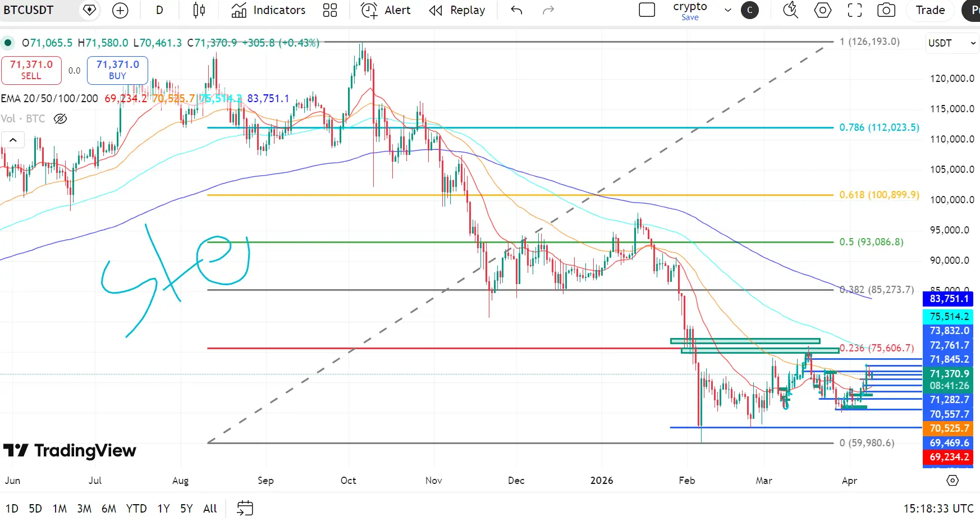980x521 pixels.
Task: Click the 75,514.2 cyan price label
Action: (949, 317)
